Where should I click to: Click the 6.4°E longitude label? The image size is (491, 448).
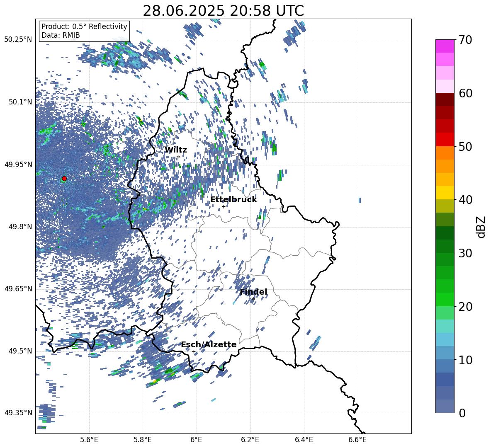(x=304, y=440)
